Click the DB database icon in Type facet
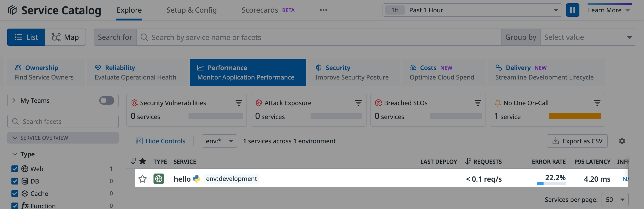 (x=25, y=181)
